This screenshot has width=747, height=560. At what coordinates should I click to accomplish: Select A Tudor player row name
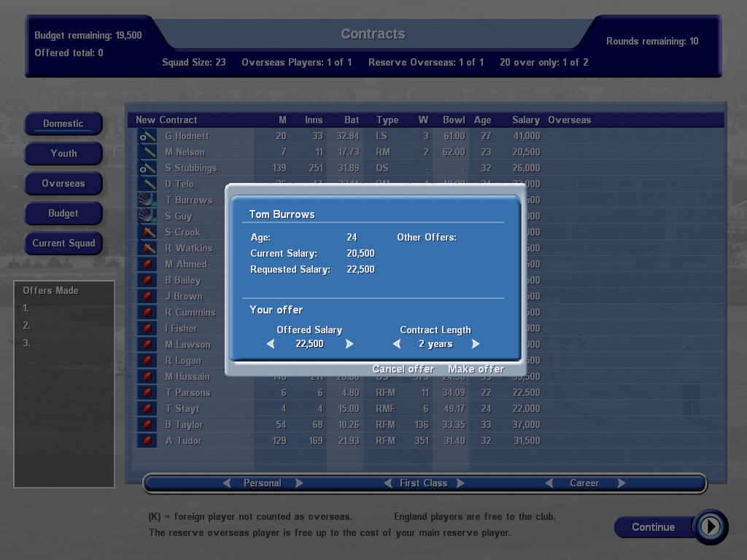coord(183,441)
